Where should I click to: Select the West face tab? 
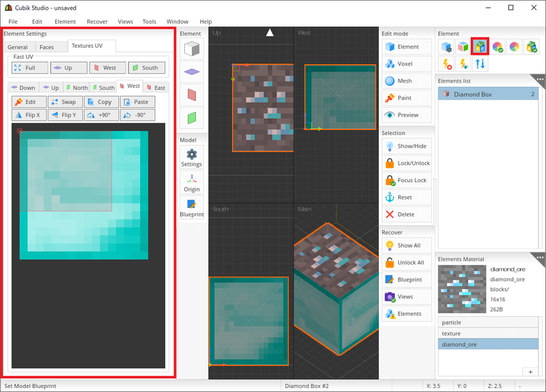pyautogui.click(x=130, y=86)
